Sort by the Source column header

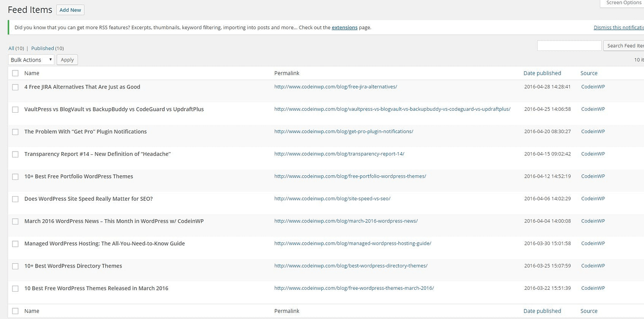click(x=589, y=73)
